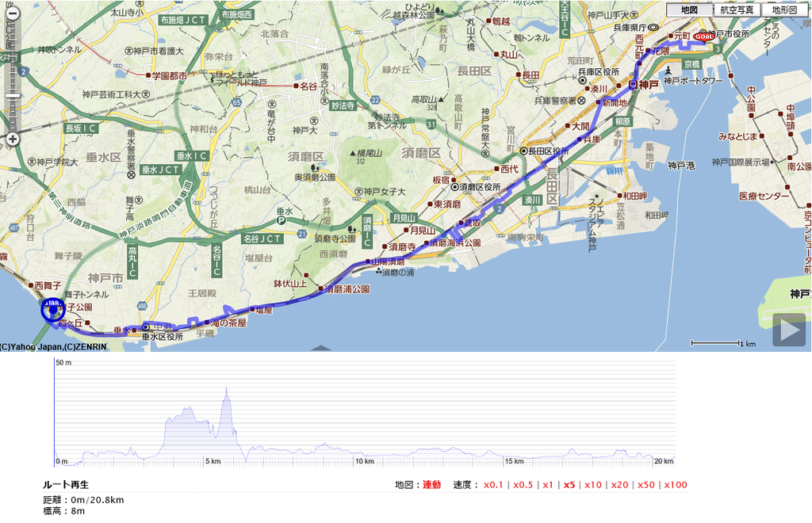The height and width of the screenshot is (523, 812).
Task: Click the 兵庫県庁 marker
Action: coord(653,28)
